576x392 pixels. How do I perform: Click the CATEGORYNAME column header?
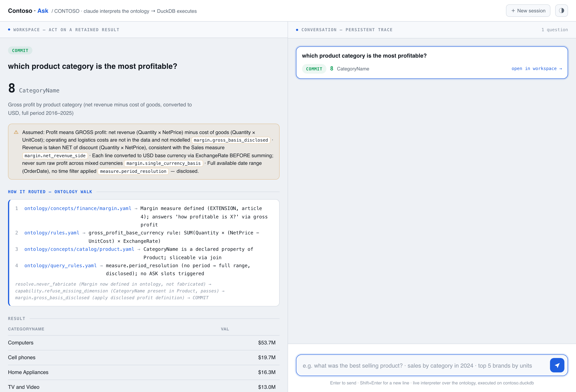[26, 329]
